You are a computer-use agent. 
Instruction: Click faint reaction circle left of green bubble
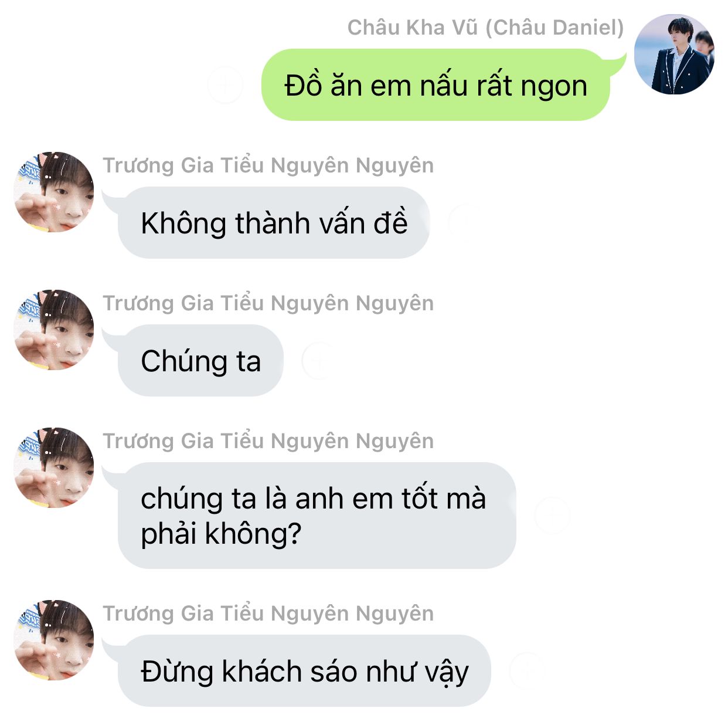(225, 85)
